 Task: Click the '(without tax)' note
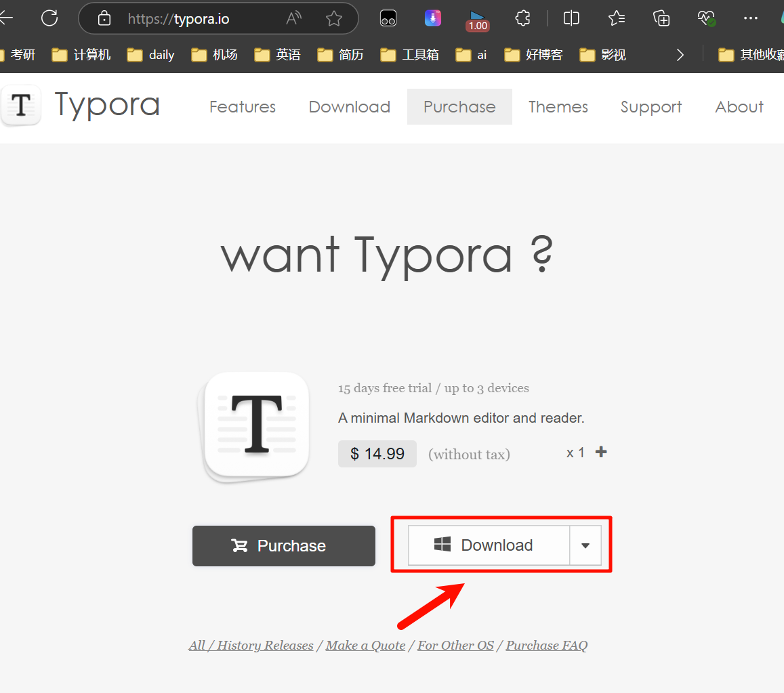pyautogui.click(x=469, y=454)
